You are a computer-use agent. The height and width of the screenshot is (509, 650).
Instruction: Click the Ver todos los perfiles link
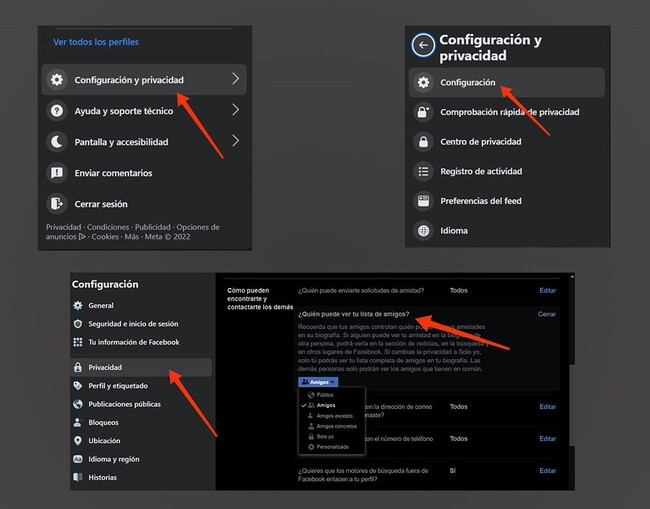(x=95, y=42)
